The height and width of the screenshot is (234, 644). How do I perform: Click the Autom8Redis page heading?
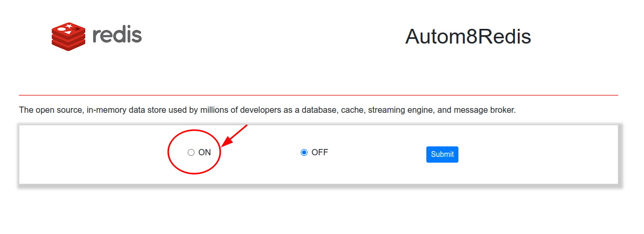468,37
